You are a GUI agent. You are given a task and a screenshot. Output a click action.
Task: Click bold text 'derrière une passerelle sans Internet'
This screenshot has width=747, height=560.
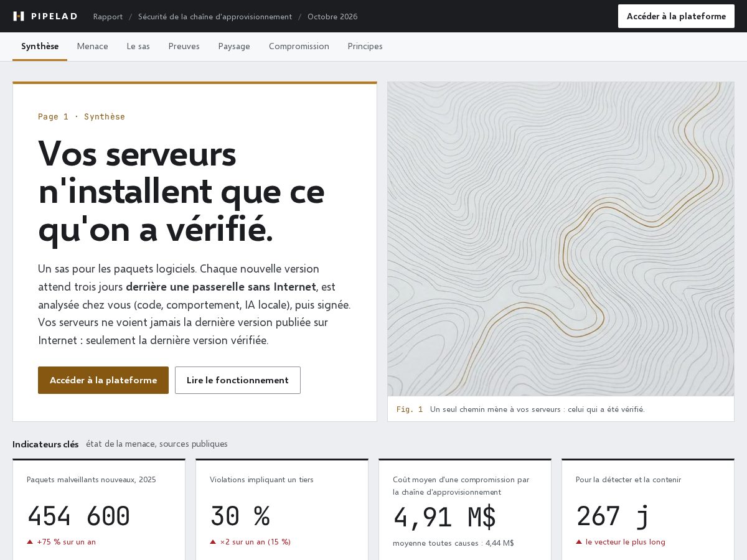pos(221,287)
